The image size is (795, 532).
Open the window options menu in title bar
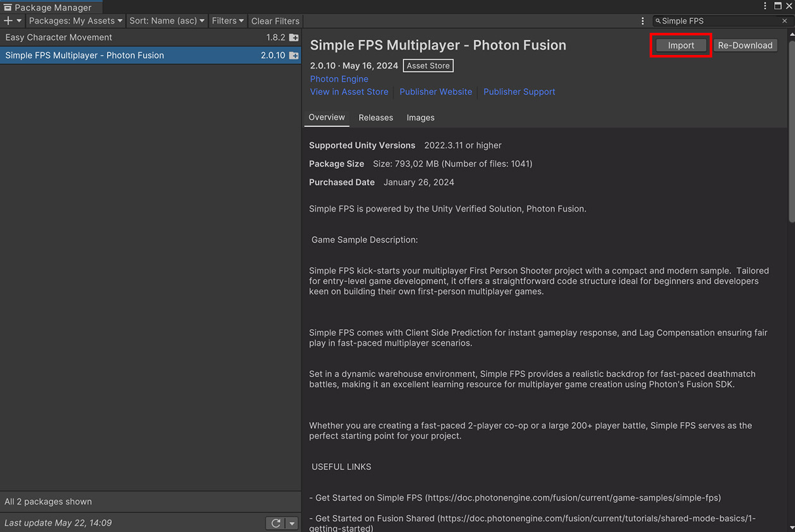765,6
